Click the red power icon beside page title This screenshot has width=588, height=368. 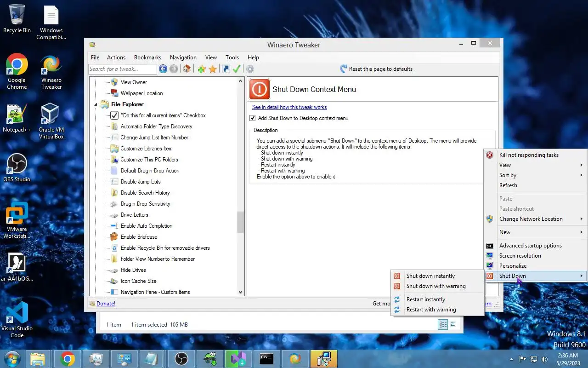pos(259,89)
